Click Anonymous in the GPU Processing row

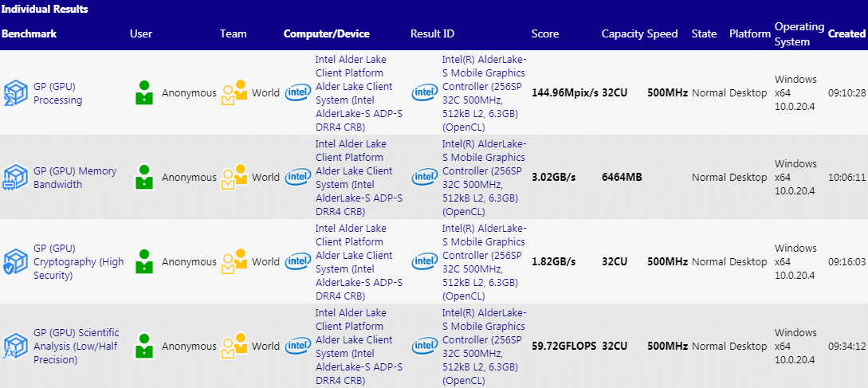click(189, 93)
